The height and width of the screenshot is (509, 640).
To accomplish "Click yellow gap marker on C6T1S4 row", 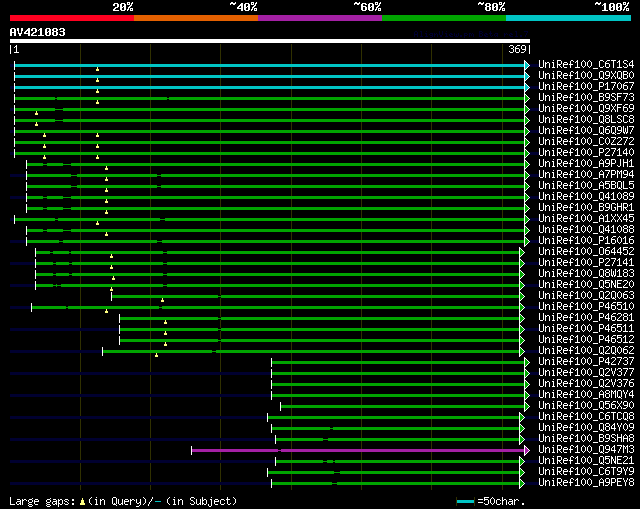I will (x=97, y=69).
